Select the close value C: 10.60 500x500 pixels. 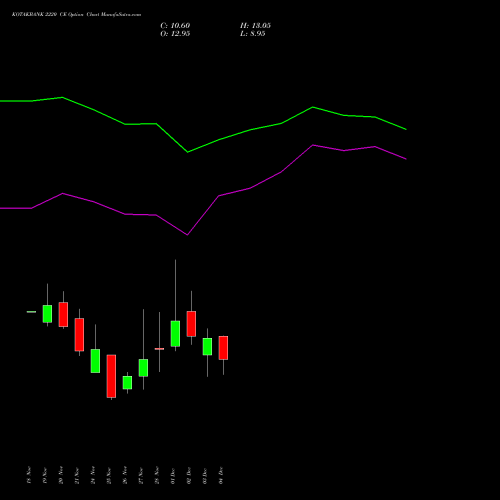[x=175, y=26]
